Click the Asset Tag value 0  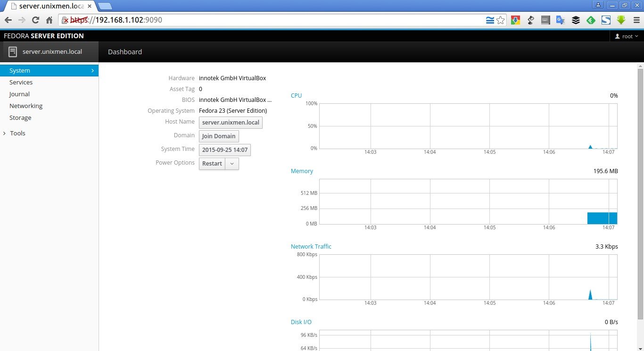pos(200,89)
